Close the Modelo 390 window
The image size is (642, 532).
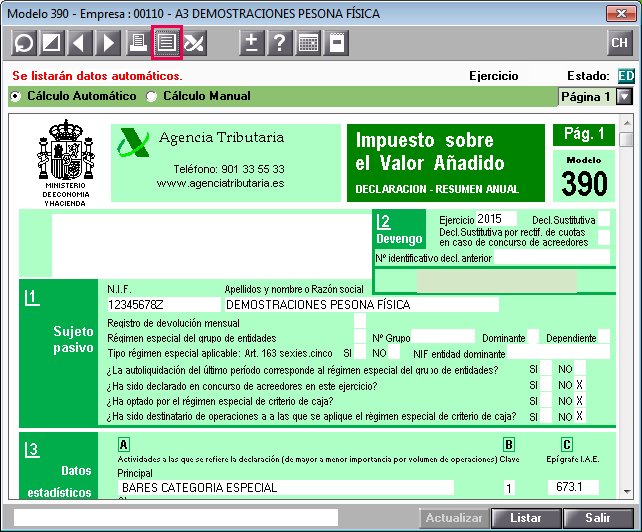pyautogui.click(x=621, y=14)
